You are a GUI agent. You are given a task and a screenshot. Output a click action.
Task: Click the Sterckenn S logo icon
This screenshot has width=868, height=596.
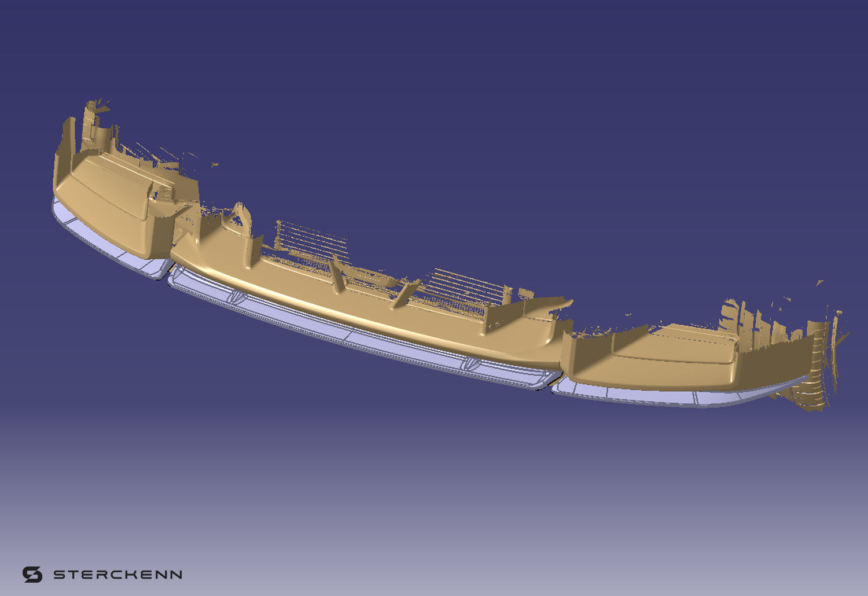pyautogui.click(x=32, y=574)
